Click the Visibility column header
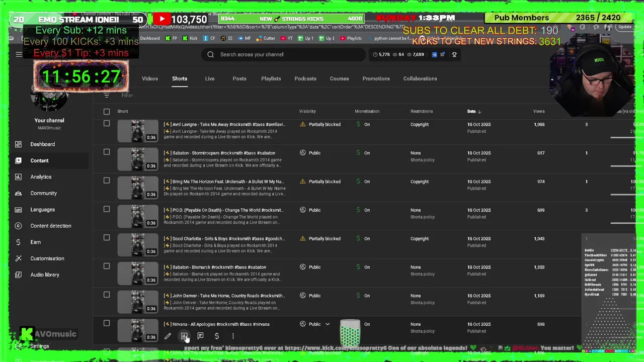The image size is (644, 362). [x=307, y=112]
